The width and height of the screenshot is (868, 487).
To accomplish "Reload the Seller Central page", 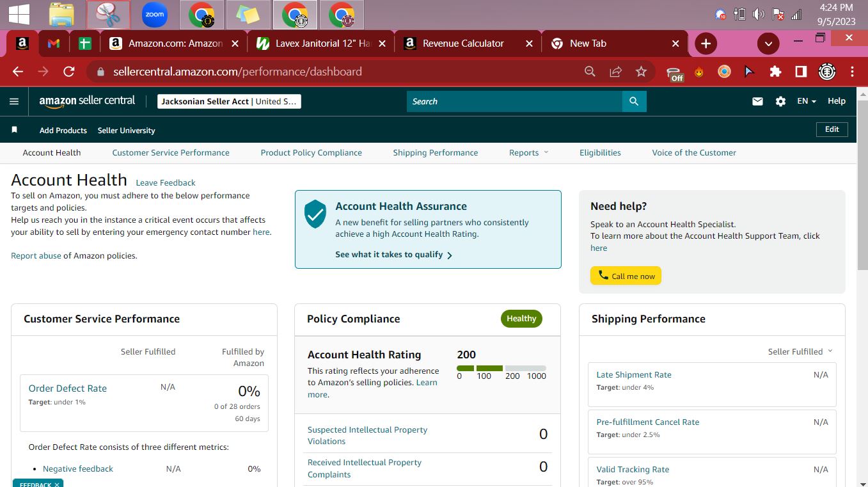I will point(69,72).
